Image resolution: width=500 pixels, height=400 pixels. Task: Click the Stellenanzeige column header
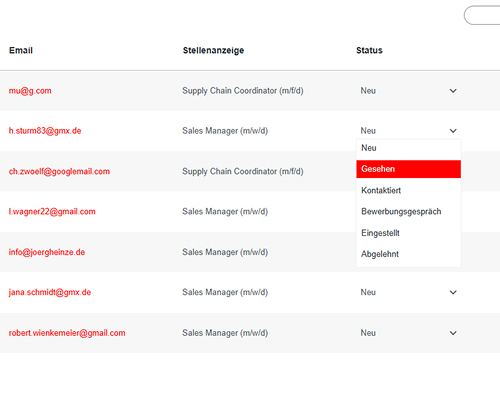click(213, 50)
